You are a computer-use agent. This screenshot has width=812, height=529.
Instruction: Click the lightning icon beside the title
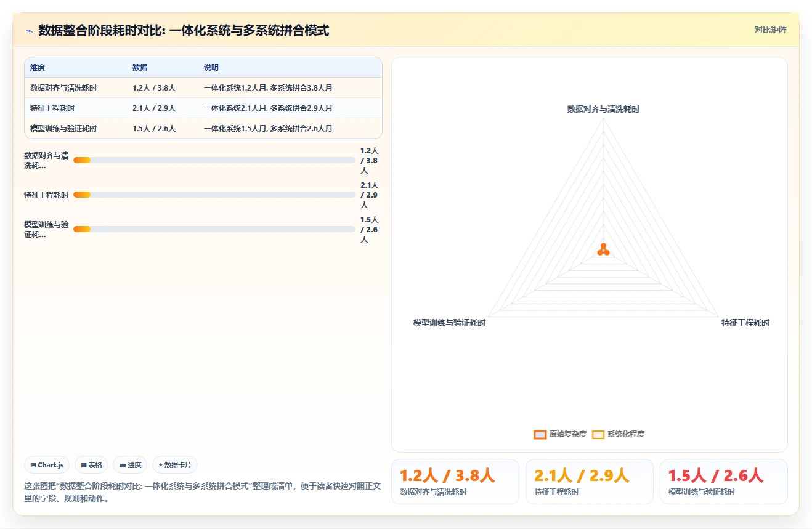coord(30,31)
